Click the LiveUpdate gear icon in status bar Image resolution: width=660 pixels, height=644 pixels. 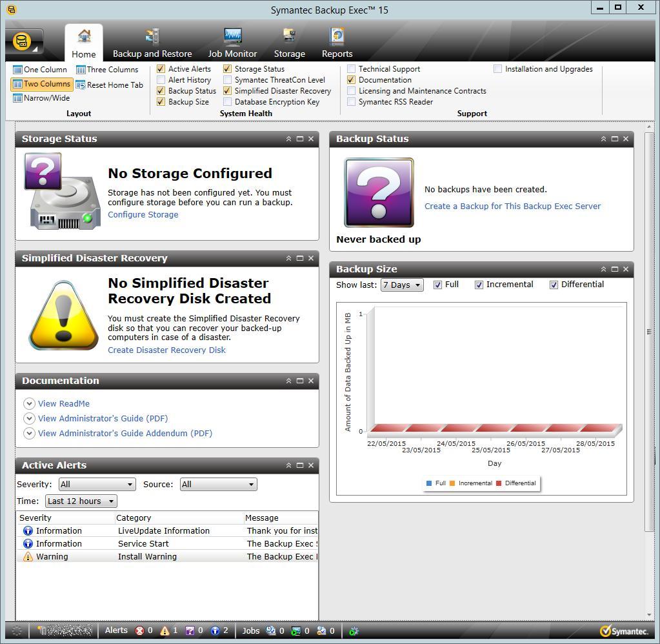pyautogui.click(x=354, y=630)
